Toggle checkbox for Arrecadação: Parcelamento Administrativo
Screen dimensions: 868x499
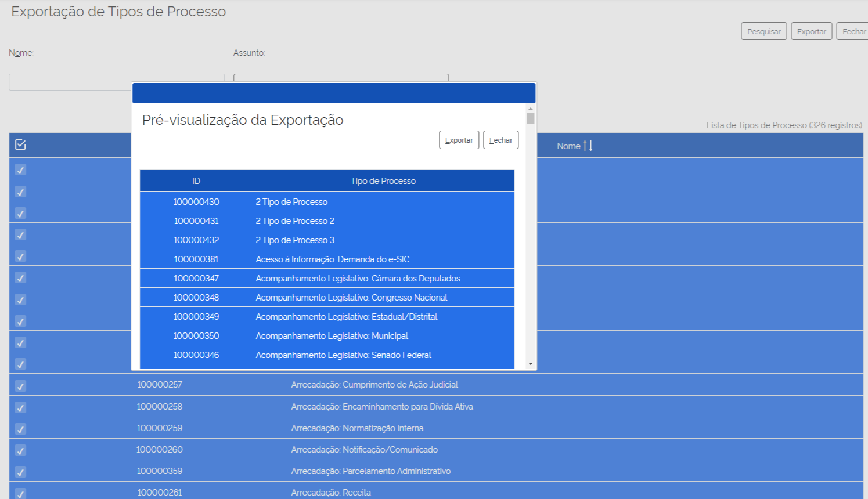[20, 472]
